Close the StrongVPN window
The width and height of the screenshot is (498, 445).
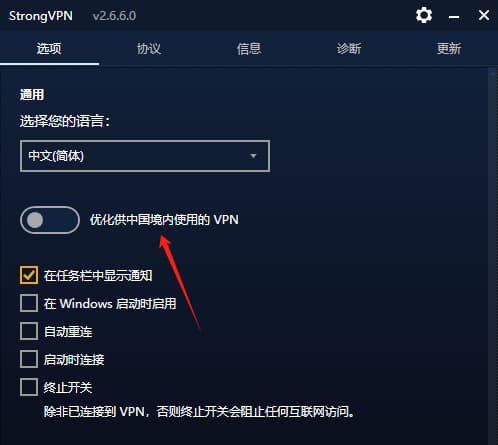click(484, 15)
